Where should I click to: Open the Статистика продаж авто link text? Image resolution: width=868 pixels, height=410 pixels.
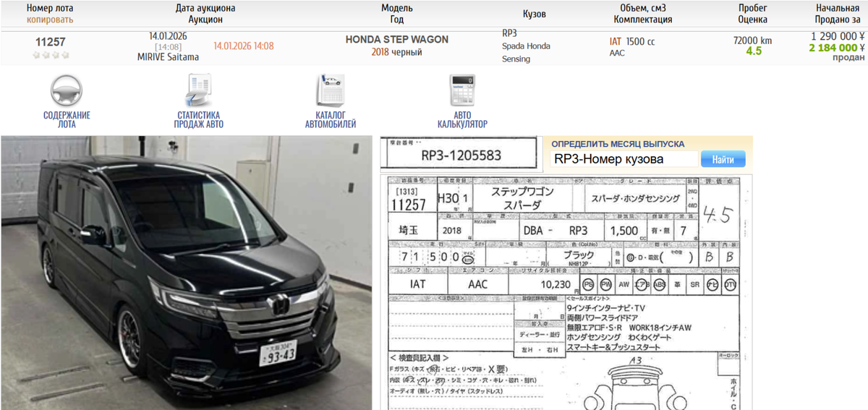(x=198, y=119)
